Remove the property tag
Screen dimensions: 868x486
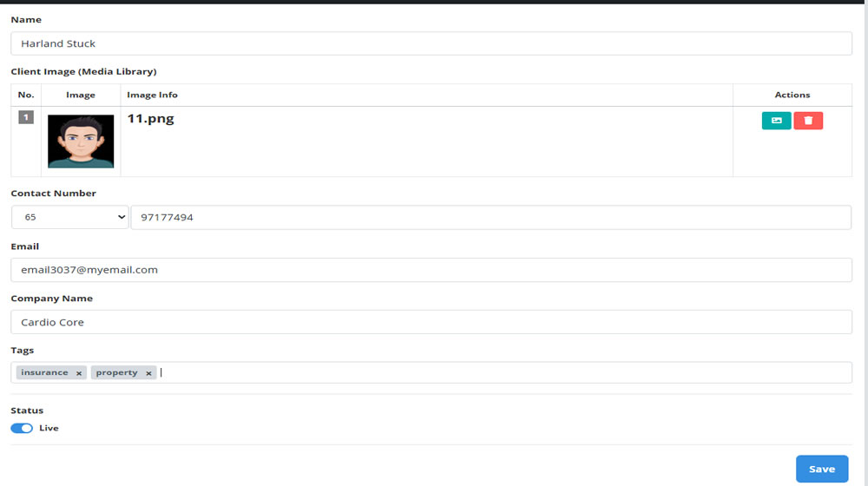148,373
